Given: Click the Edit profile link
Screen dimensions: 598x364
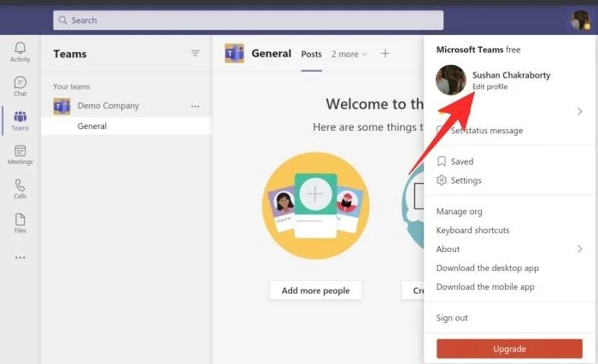Looking at the screenshot, I should tap(490, 86).
